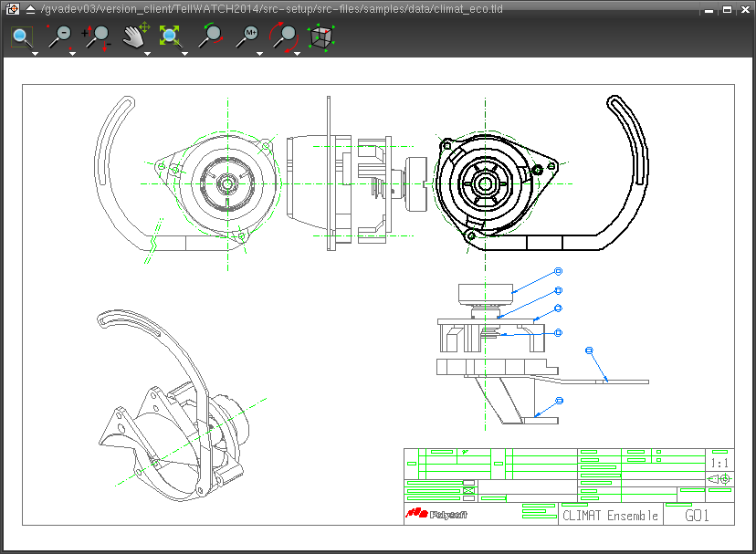The height and width of the screenshot is (554, 756).
Task: Select the dynamic zoom in/out tool
Action: pos(97,37)
